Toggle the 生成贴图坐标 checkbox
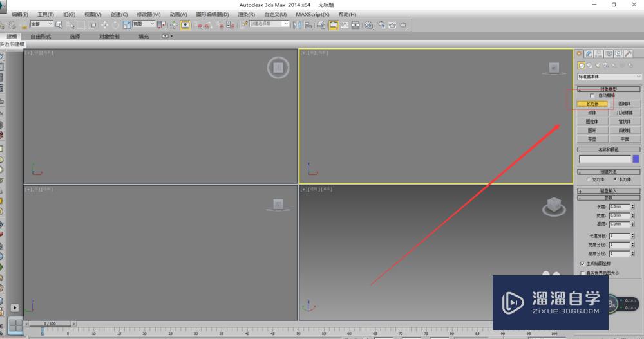Viewport: 644px width, 339px height. coord(582,264)
